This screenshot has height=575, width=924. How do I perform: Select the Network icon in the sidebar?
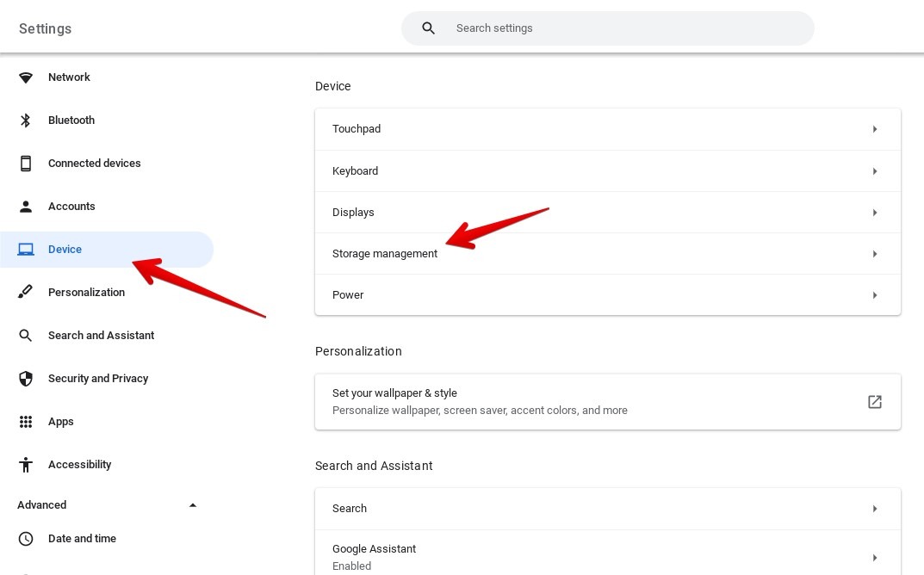pos(26,77)
